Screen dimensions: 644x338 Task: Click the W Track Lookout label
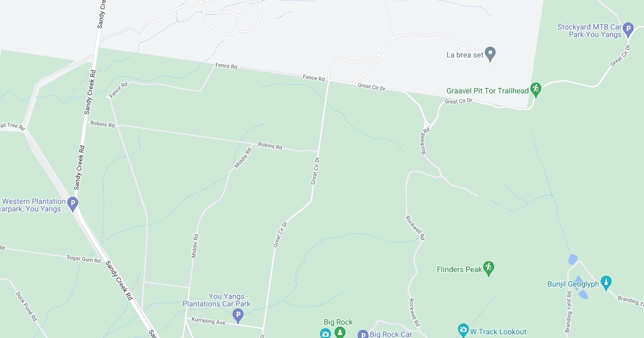499,332
